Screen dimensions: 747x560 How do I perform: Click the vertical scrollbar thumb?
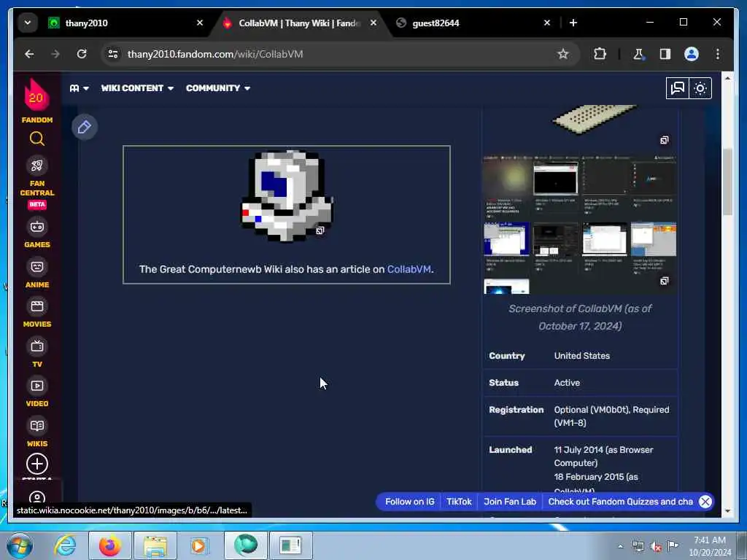[727, 182]
